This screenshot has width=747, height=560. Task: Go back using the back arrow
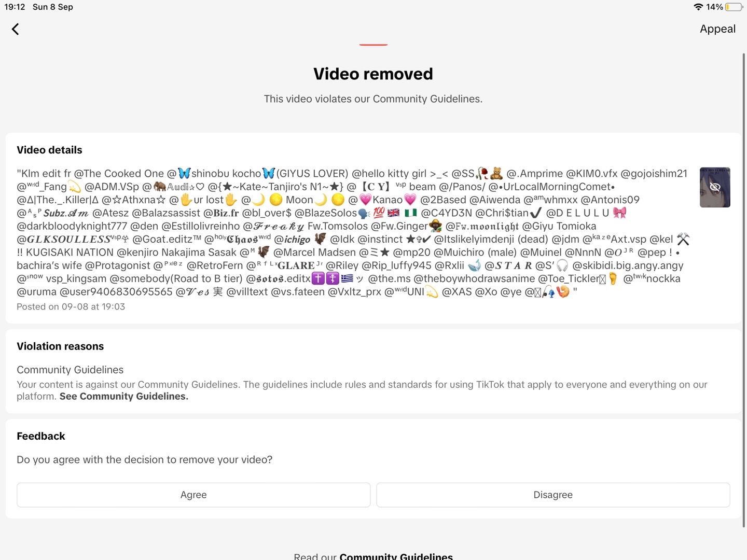tap(16, 29)
